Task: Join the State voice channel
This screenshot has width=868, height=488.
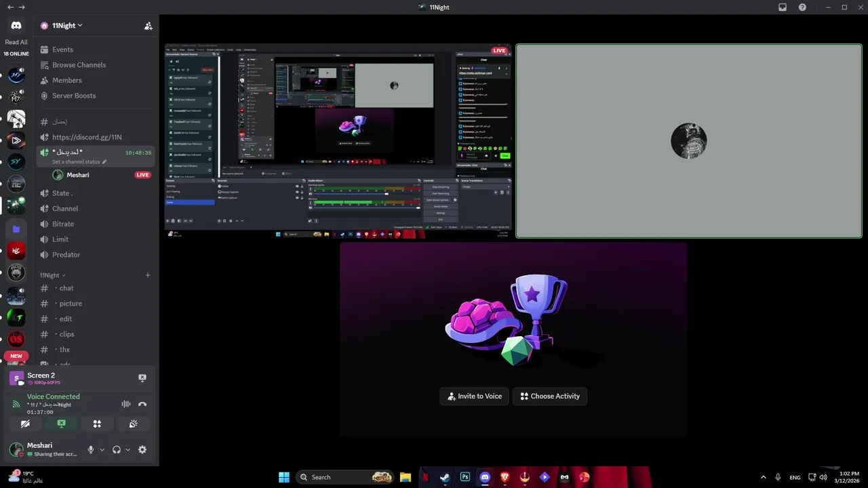Action: click(x=96, y=193)
